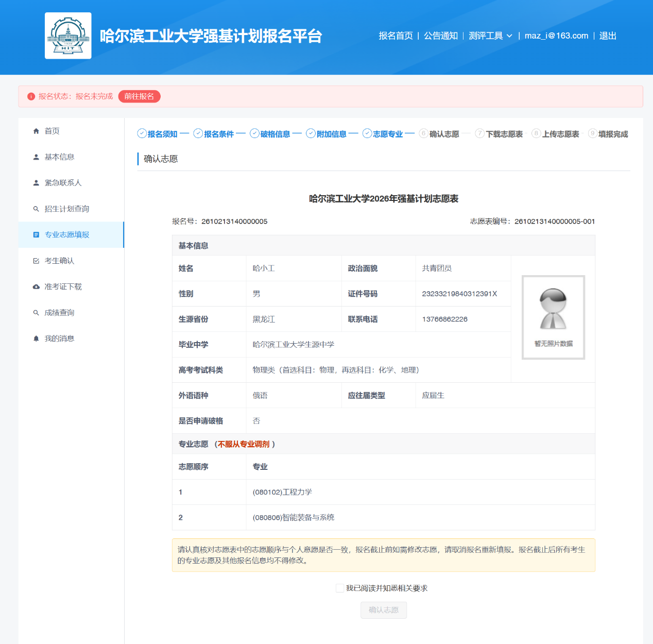Click the HIT university logo
The width and height of the screenshot is (653, 644).
[68, 36]
